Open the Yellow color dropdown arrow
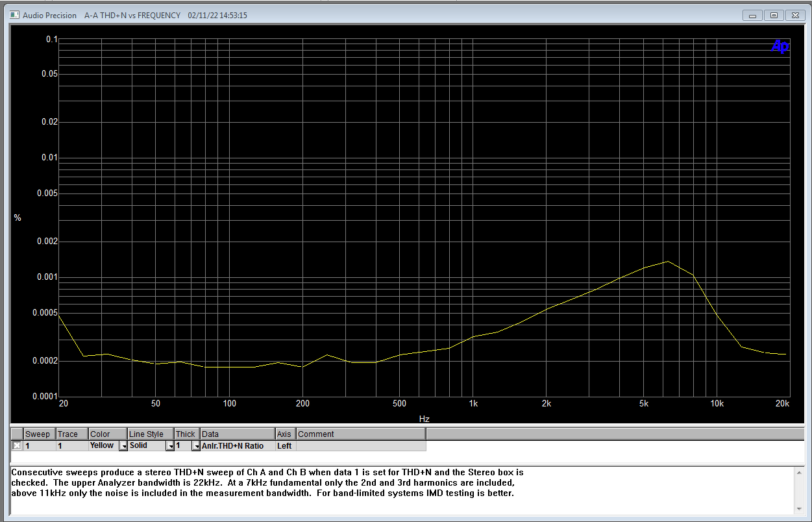 pyautogui.click(x=123, y=446)
